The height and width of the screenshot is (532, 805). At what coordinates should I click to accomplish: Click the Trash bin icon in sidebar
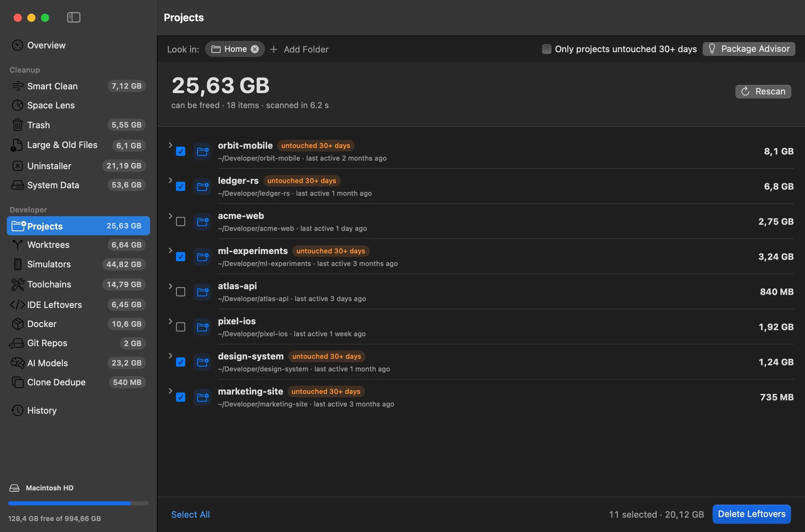[17, 125]
